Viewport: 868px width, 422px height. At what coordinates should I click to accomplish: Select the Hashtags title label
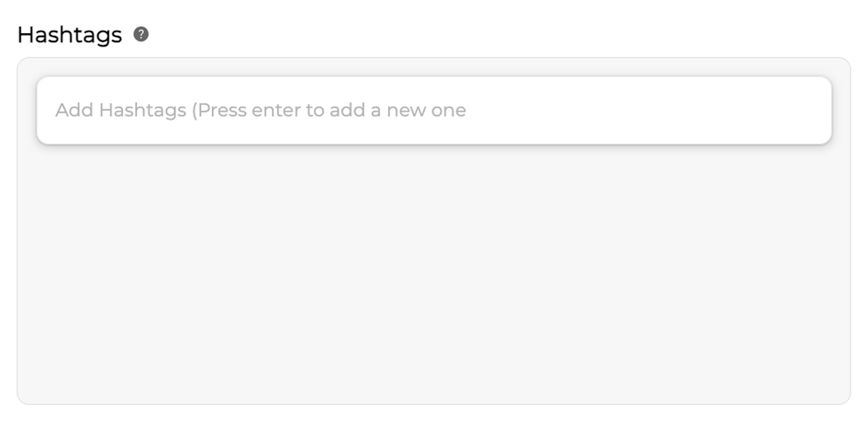69,35
